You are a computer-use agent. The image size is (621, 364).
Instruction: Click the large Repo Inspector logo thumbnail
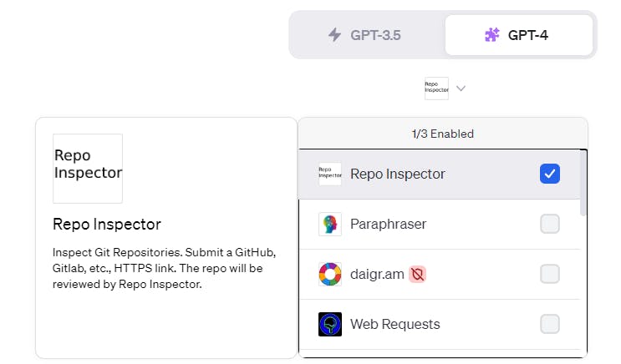pyautogui.click(x=88, y=169)
